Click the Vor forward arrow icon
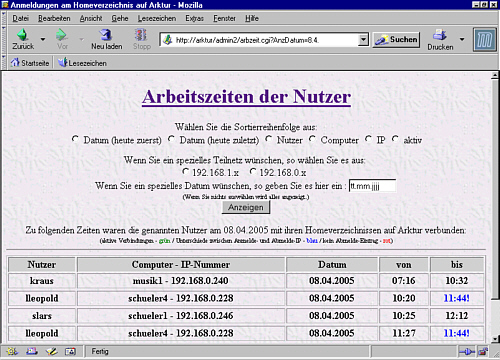Viewport: 500px width, 360px height. pyautogui.click(x=62, y=35)
